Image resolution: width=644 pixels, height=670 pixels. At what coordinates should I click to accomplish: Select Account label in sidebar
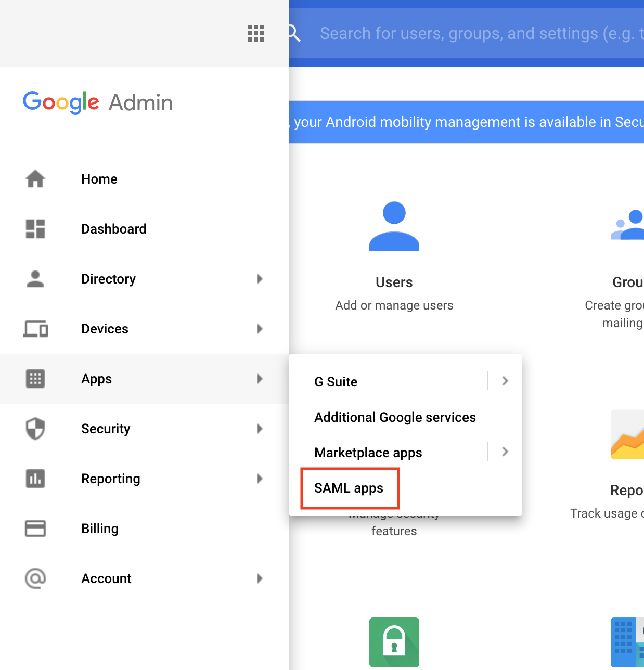click(x=106, y=578)
